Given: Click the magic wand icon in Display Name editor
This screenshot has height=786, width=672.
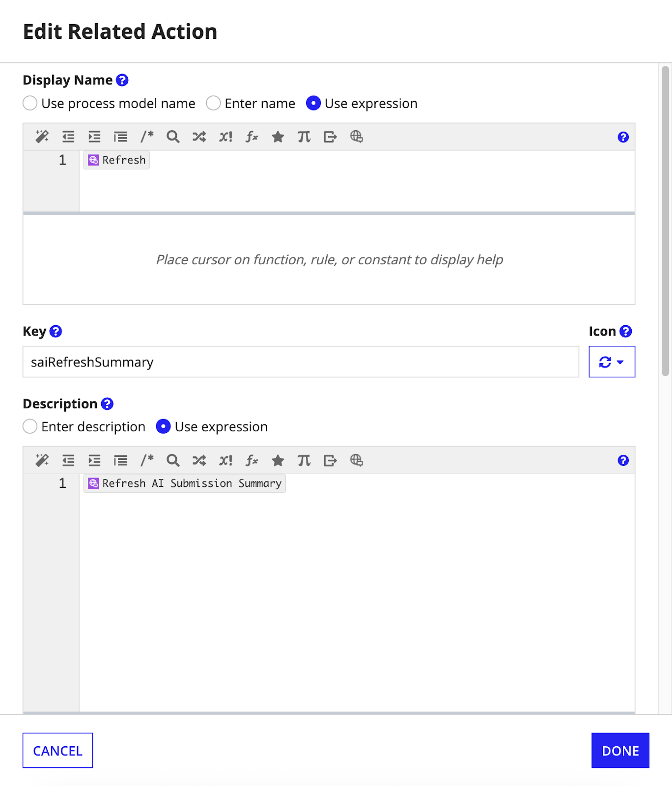Looking at the screenshot, I should [x=42, y=137].
